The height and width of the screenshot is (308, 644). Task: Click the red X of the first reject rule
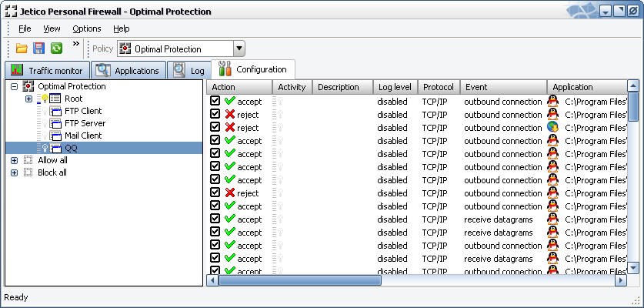pyautogui.click(x=230, y=114)
